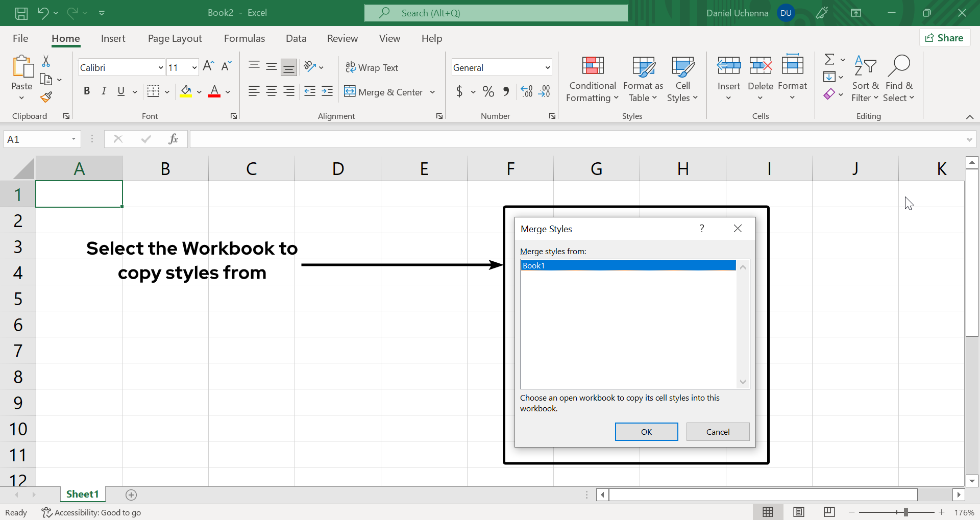
Task: Expand the General number format dropdown
Action: 547,67
